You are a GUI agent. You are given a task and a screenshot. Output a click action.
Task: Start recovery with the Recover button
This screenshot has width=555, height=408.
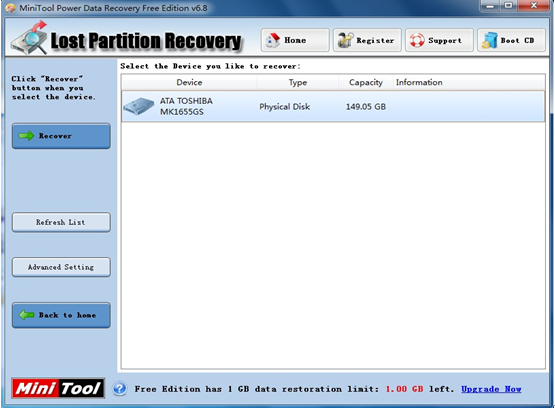pyautogui.click(x=61, y=136)
